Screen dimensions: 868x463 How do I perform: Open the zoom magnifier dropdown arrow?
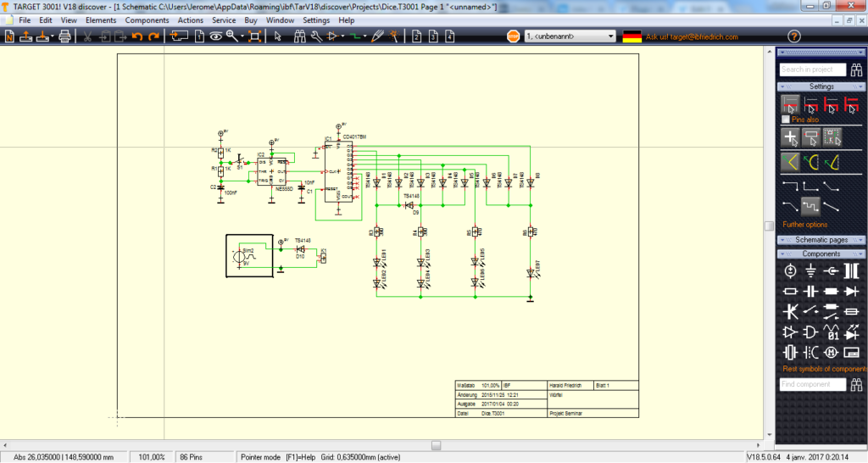click(x=242, y=36)
